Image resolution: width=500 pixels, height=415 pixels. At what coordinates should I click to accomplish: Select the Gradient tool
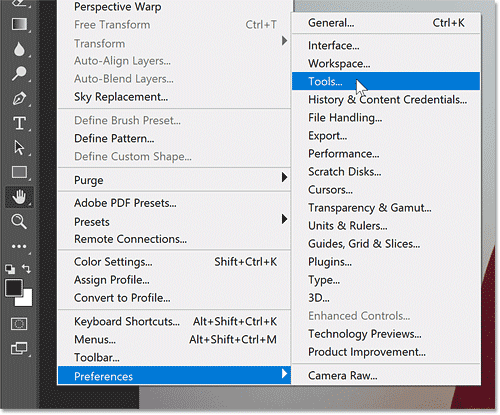point(19,24)
